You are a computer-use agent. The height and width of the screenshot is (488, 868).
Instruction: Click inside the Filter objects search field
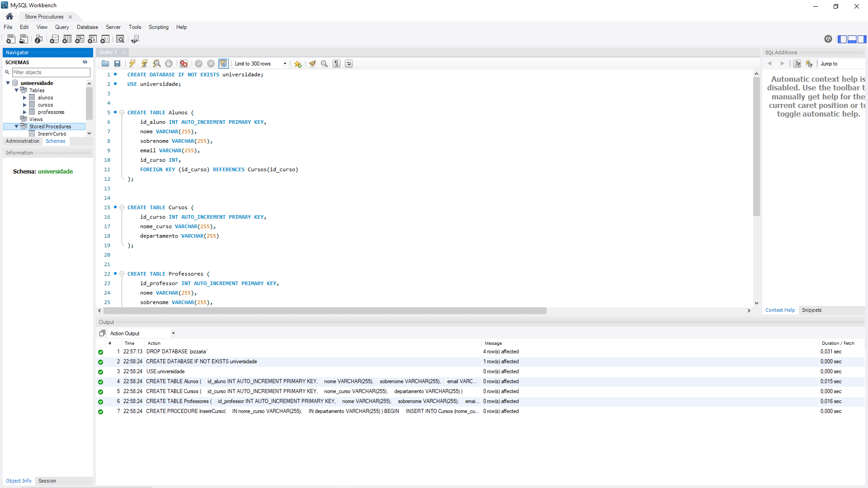coord(51,72)
